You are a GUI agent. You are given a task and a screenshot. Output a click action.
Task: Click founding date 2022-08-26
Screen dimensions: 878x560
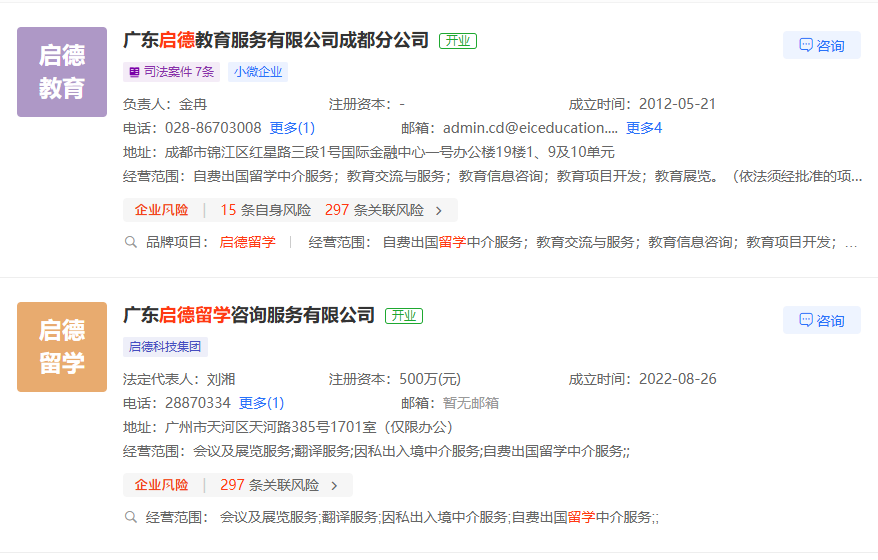coord(678,379)
